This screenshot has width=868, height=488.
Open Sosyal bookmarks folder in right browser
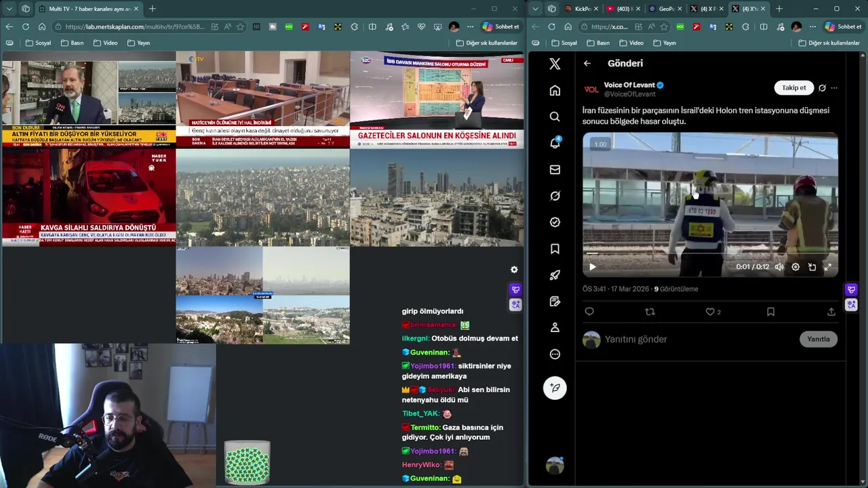click(x=564, y=43)
